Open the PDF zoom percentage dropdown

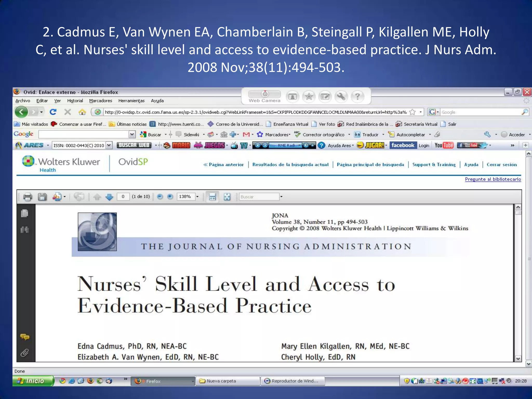coord(197,197)
